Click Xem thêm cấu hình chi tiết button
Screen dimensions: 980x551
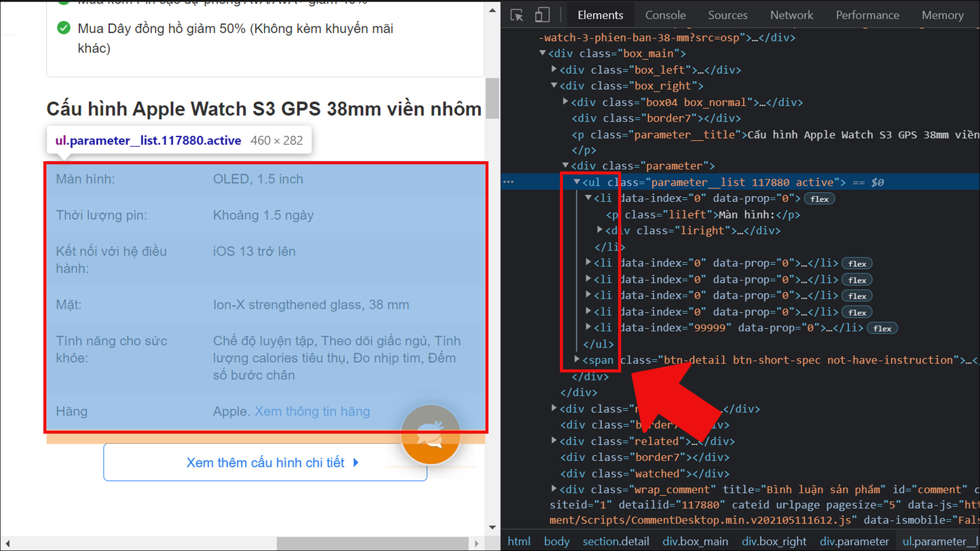coord(265,462)
